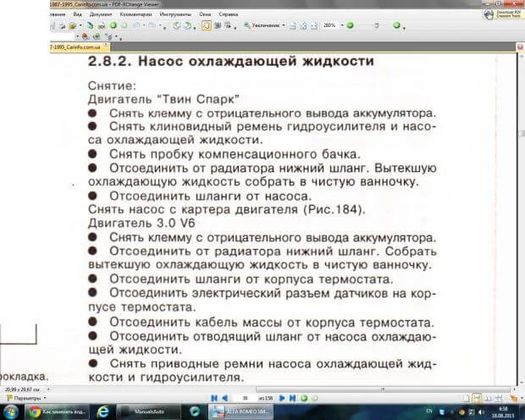The width and height of the screenshot is (525, 420).
Task: Click the zoom slider handle
Action: tap(377, 25)
